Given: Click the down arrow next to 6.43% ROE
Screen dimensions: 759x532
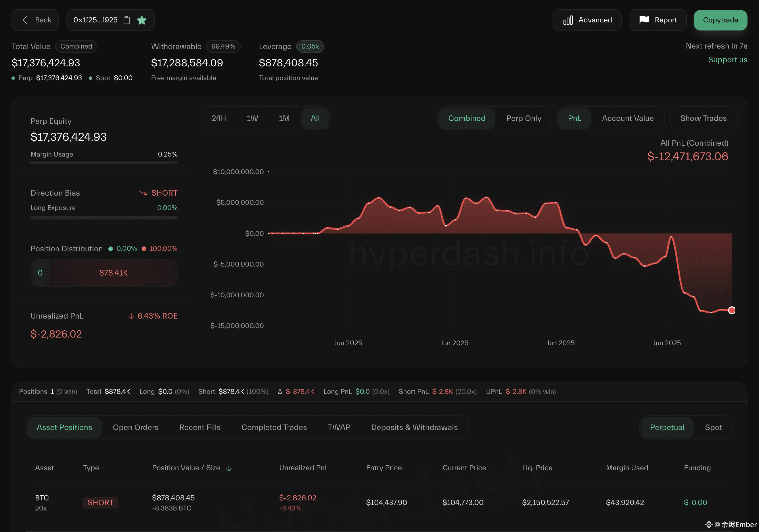Looking at the screenshot, I should [131, 316].
